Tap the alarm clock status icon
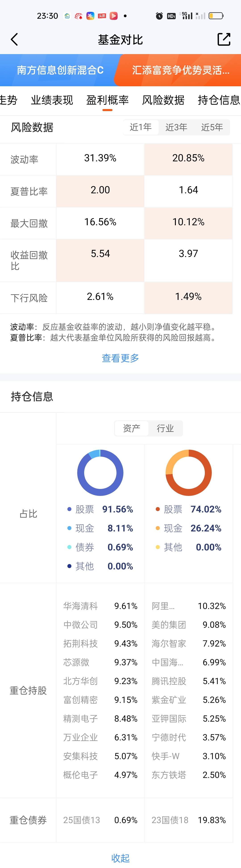The width and height of the screenshot is (241, 868). (159, 16)
